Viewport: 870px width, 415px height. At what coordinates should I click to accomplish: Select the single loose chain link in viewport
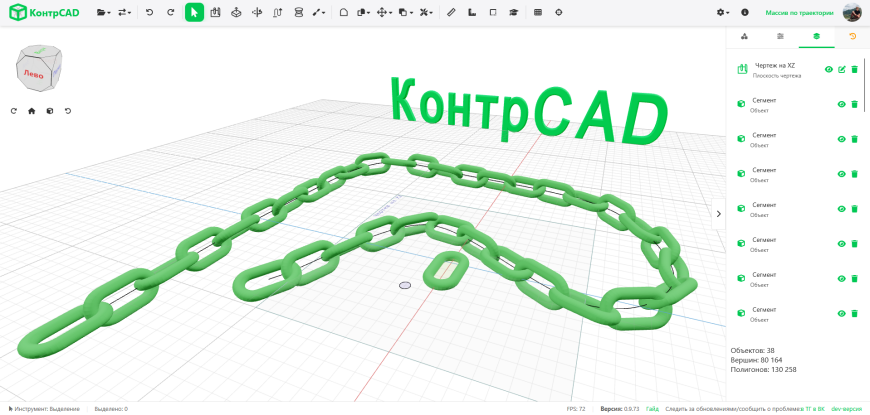(x=446, y=270)
